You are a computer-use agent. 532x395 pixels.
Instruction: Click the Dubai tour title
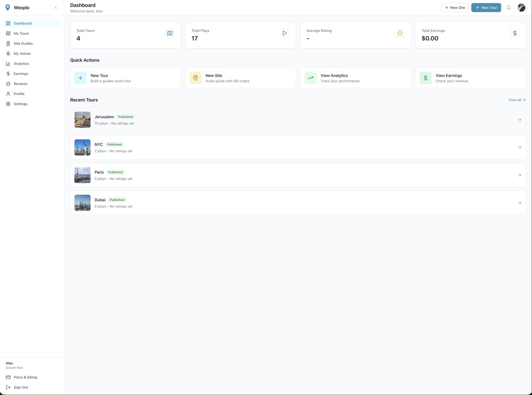(100, 200)
